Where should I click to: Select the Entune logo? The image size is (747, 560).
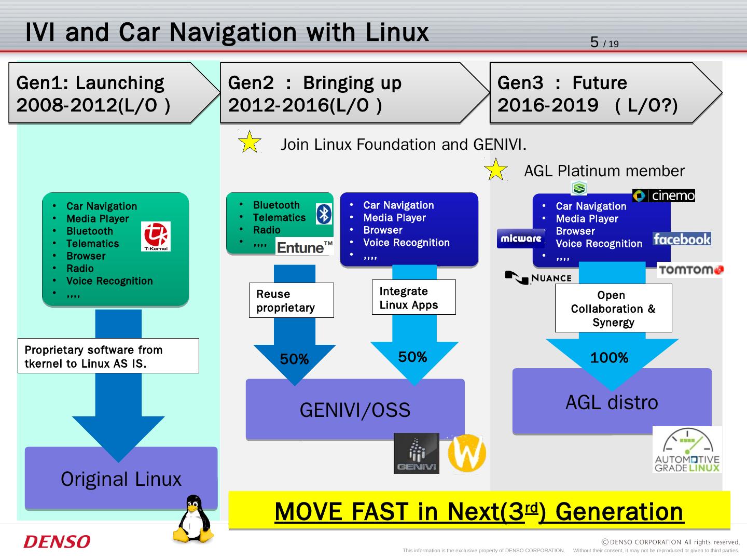pyautogui.click(x=304, y=247)
